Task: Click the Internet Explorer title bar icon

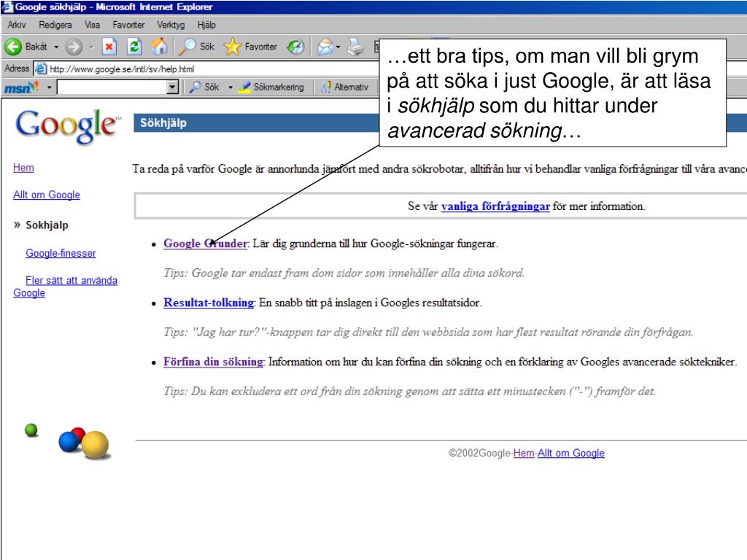Action: coord(7,7)
